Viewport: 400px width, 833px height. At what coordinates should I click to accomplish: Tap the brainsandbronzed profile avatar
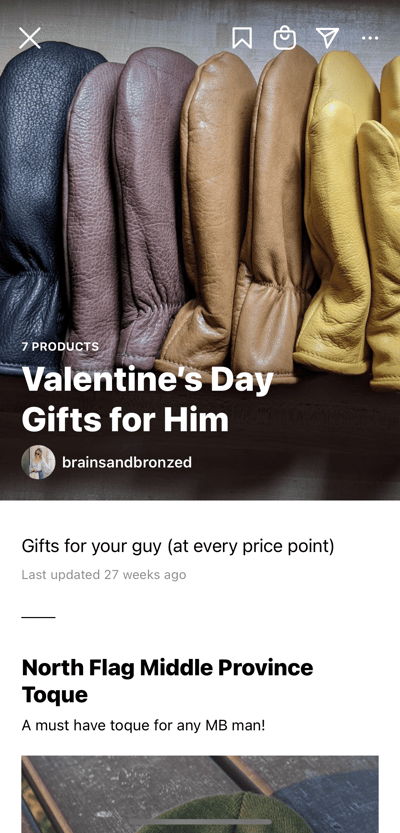click(38, 462)
